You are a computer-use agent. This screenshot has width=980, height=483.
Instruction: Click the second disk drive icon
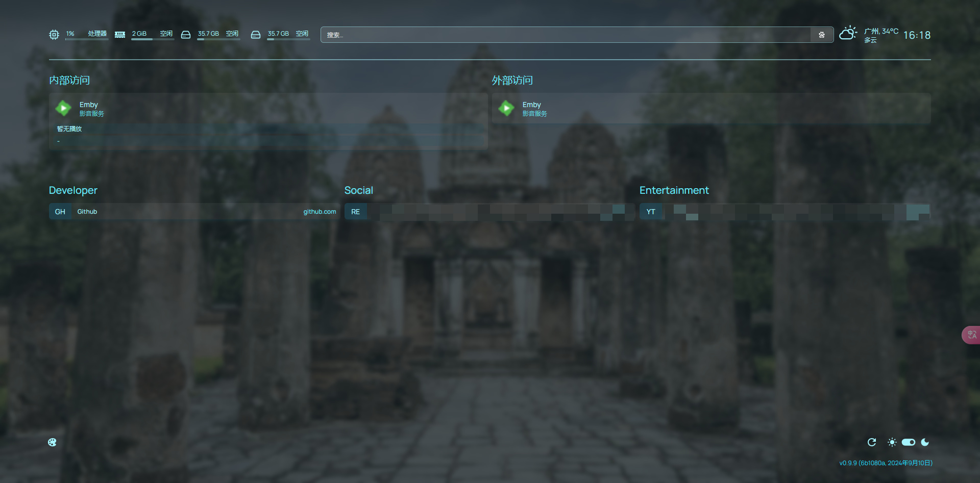coord(256,35)
